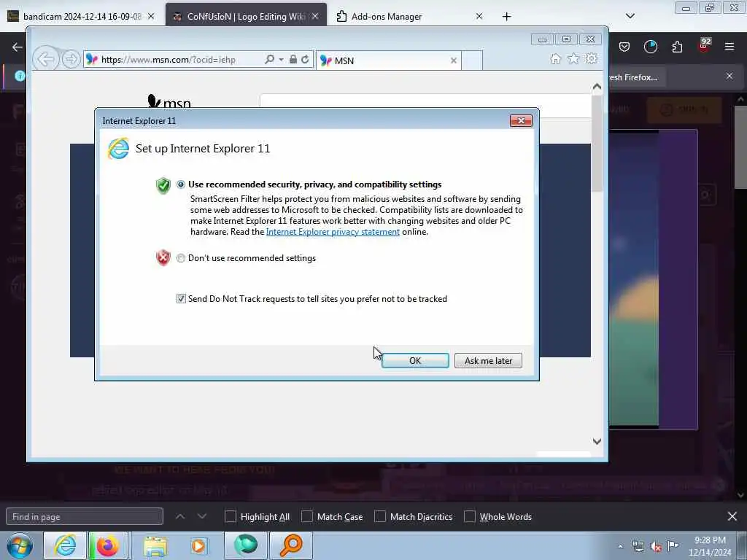This screenshot has width=747, height=560.
Task: Show hidden tray icons arrow
Action: coord(620,547)
